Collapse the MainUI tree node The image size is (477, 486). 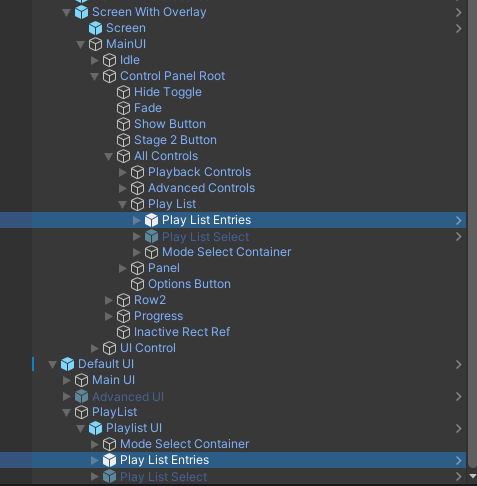(80, 44)
